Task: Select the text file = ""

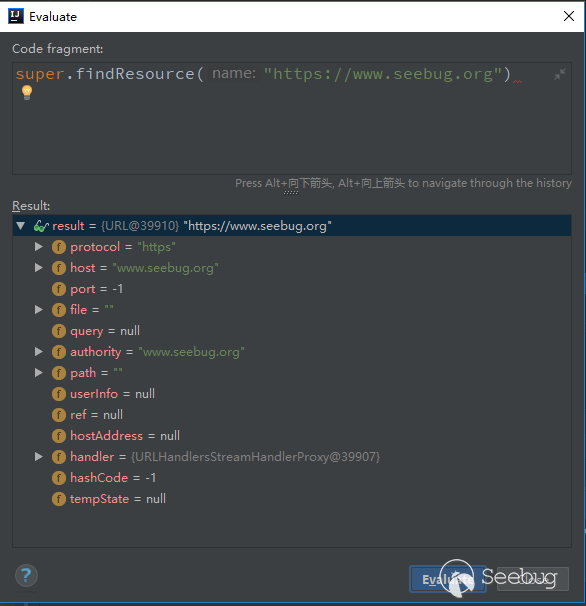Action: point(92,310)
